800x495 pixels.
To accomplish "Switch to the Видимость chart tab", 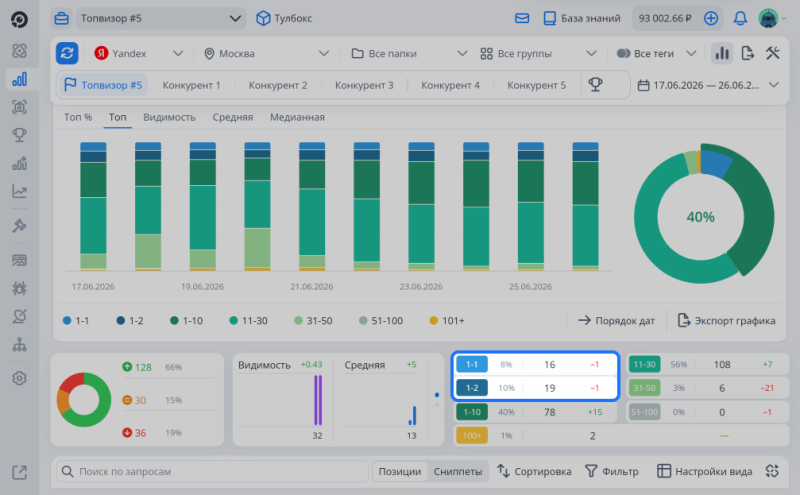I will coord(169,117).
